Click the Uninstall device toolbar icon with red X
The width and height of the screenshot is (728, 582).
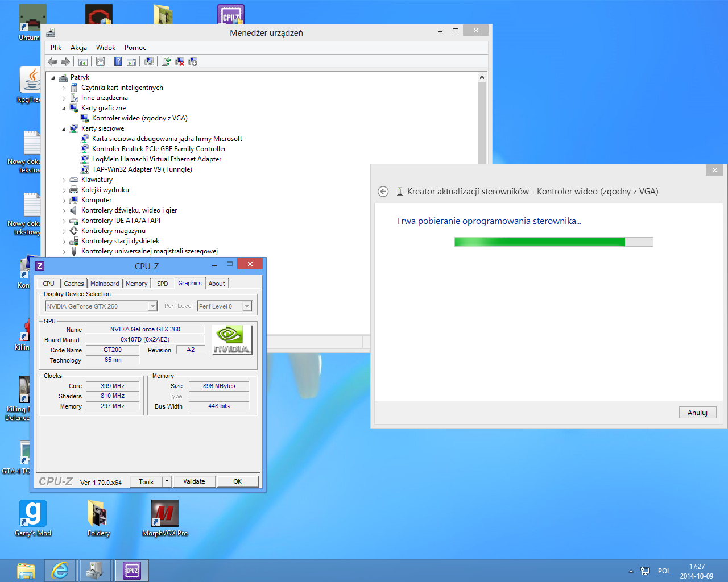[x=180, y=61]
